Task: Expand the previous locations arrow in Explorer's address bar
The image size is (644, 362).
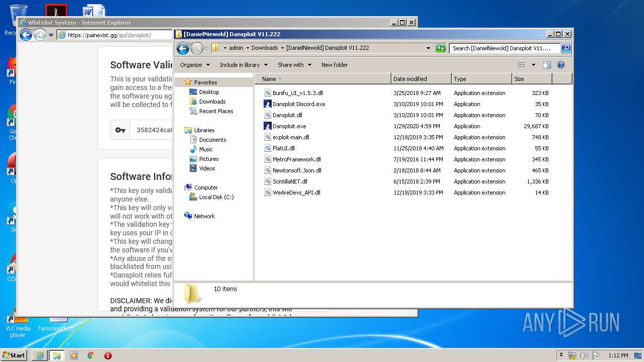Action: tap(428, 48)
